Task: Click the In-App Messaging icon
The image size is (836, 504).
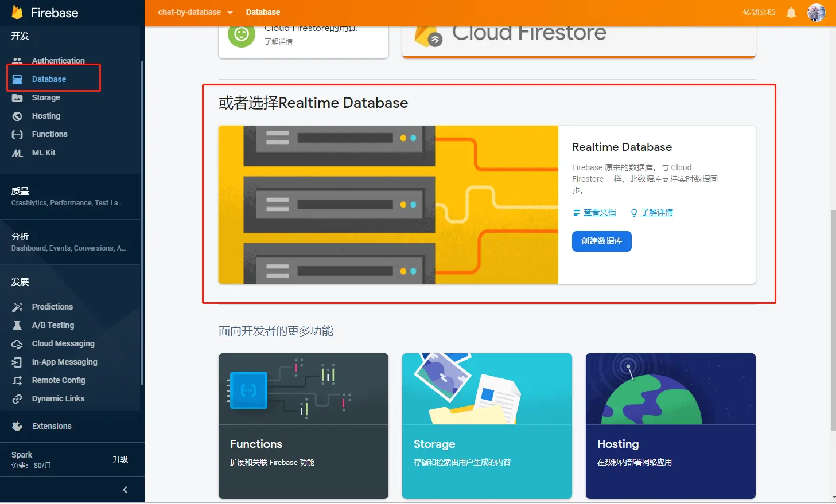Action: click(17, 362)
